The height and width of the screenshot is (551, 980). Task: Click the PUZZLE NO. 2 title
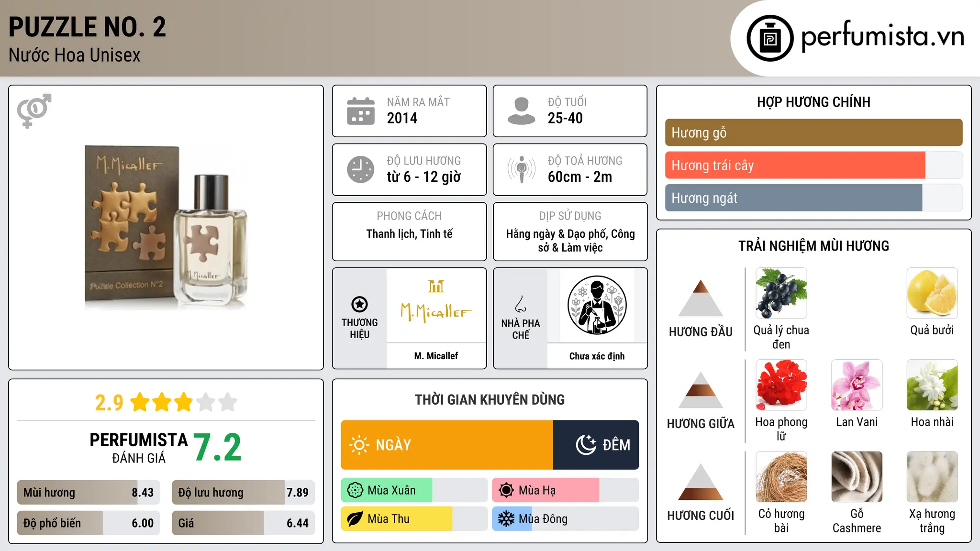click(87, 27)
